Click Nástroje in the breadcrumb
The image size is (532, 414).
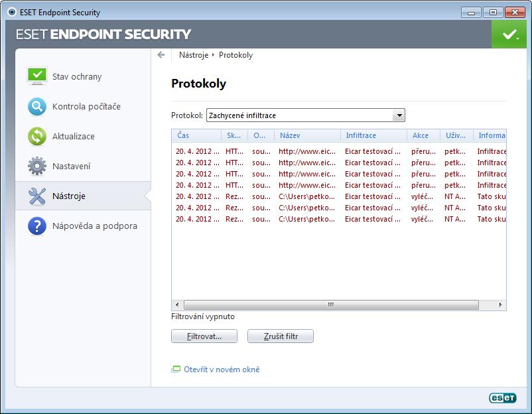pos(194,55)
